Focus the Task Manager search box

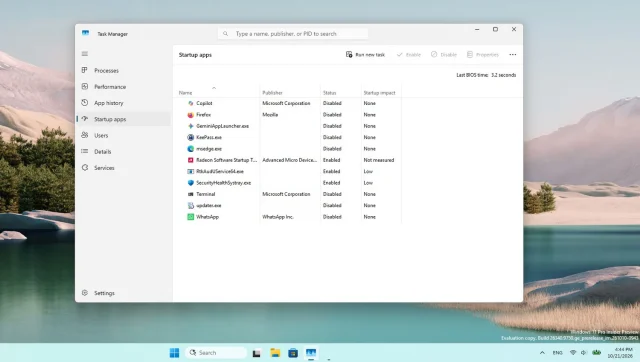tap(293, 34)
